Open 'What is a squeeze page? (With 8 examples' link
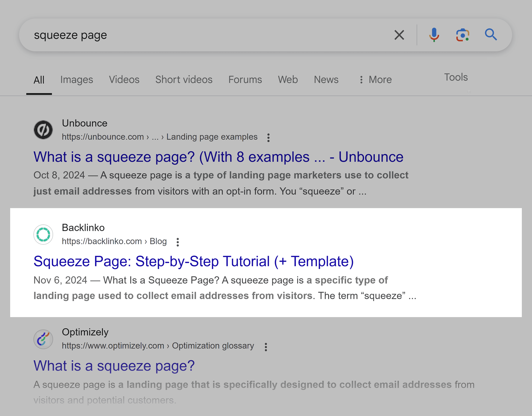This screenshot has width=532, height=416. 218,157
